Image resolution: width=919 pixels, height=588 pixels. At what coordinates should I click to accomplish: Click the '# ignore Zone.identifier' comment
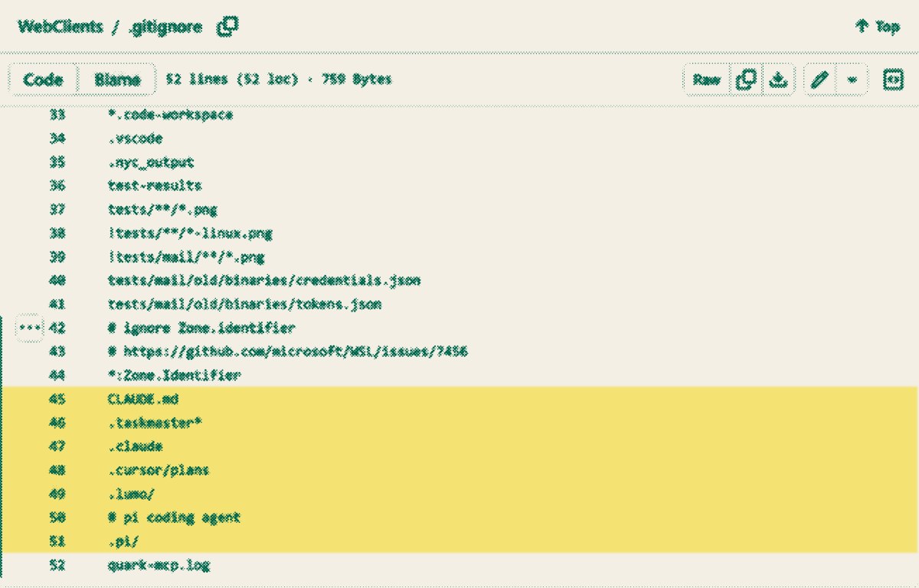[x=201, y=328]
